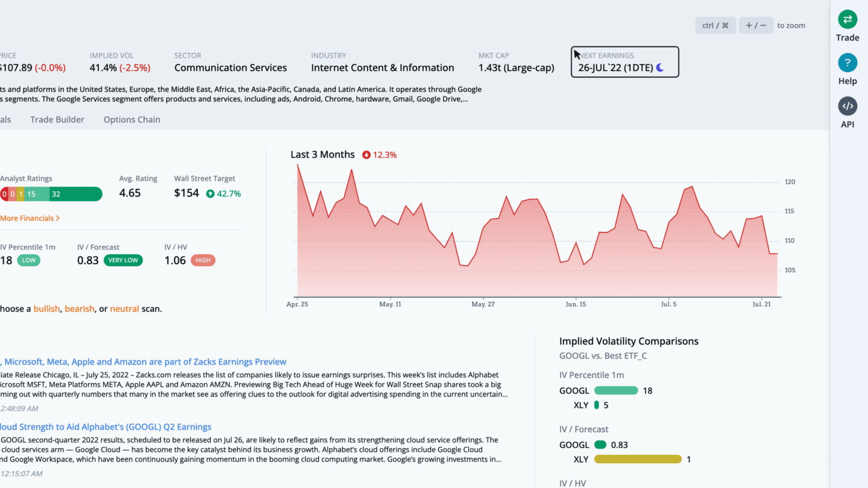Viewport: 868px width, 488px height.
Task: Click the moon icon next to earnings date
Action: (x=660, y=67)
